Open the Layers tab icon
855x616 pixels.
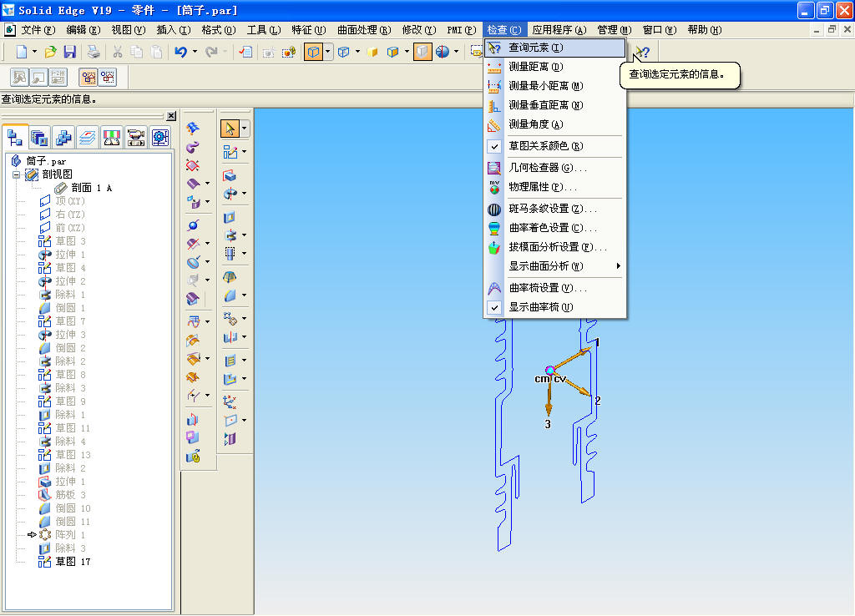[x=87, y=138]
